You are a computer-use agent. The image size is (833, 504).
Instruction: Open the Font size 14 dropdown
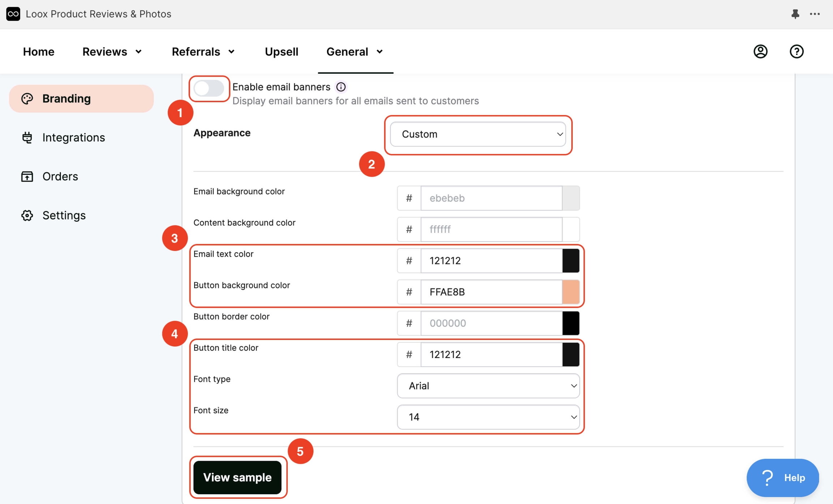(488, 417)
